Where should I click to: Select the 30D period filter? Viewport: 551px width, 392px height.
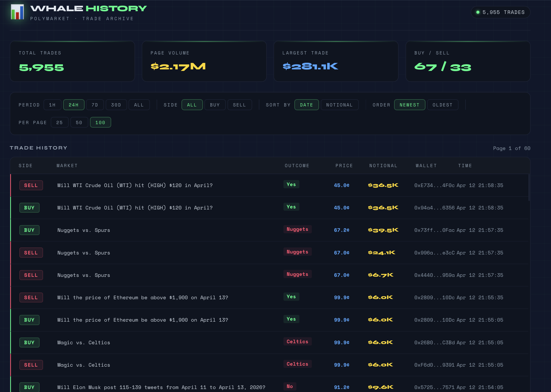[x=116, y=105]
